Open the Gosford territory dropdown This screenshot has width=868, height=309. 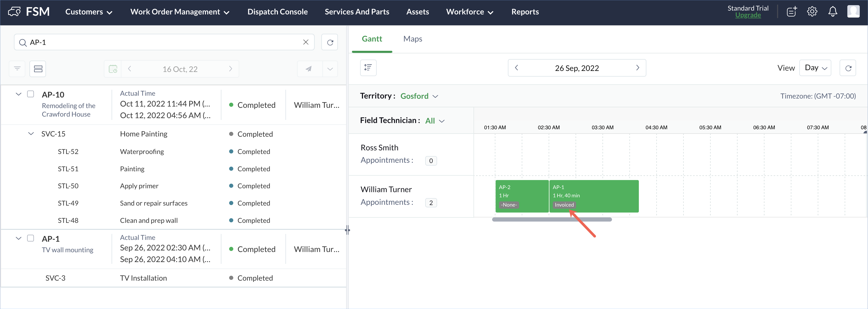(x=419, y=96)
